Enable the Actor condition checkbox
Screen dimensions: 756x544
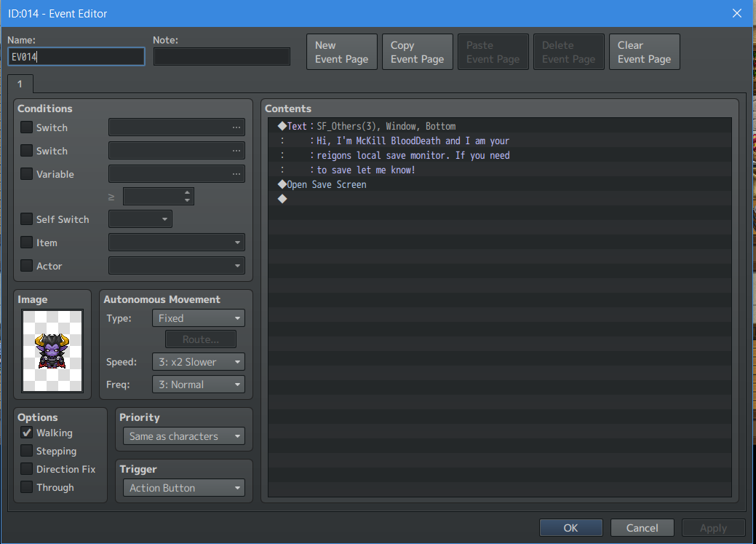pos(26,266)
